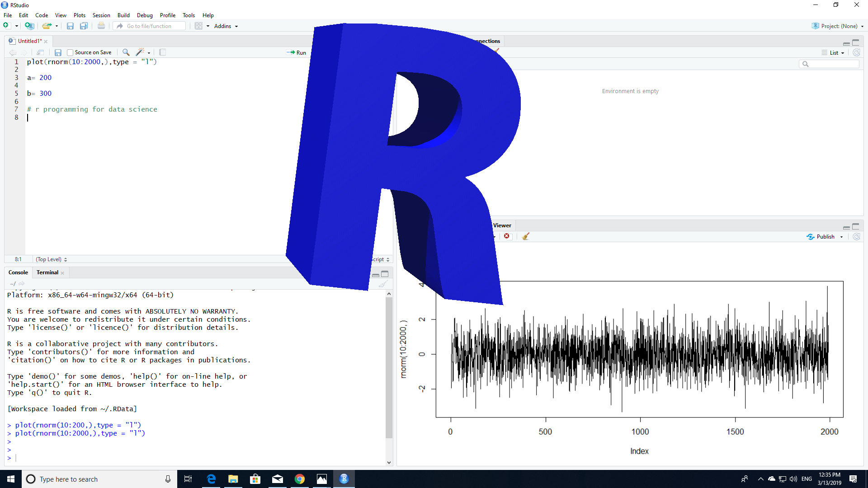Create a new R project icon
The width and height of the screenshot is (868, 488).
point(29,26)
